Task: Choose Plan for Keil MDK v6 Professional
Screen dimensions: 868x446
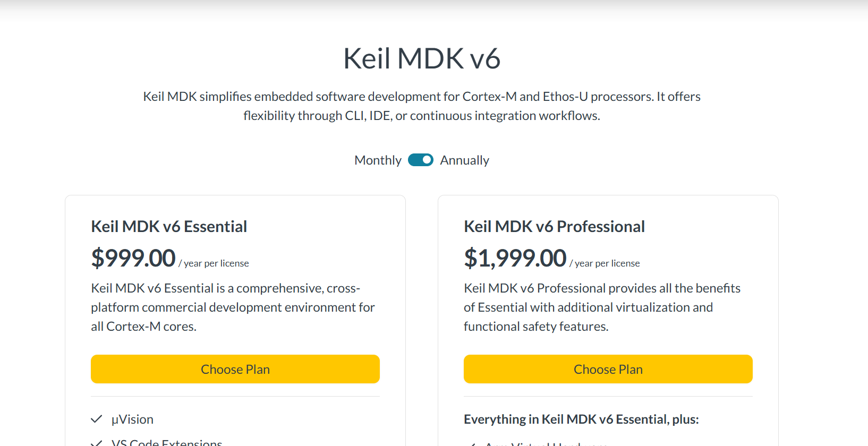Action: 608,369
